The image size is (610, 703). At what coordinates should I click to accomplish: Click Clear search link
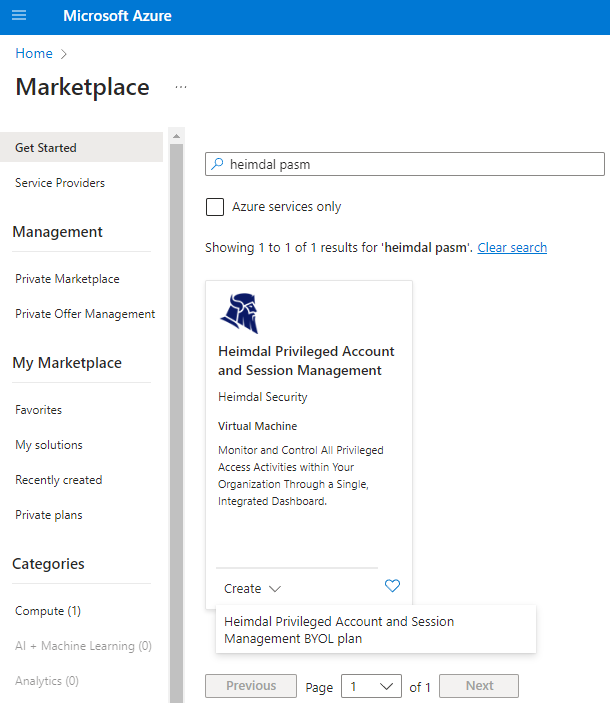coord(512,247)
